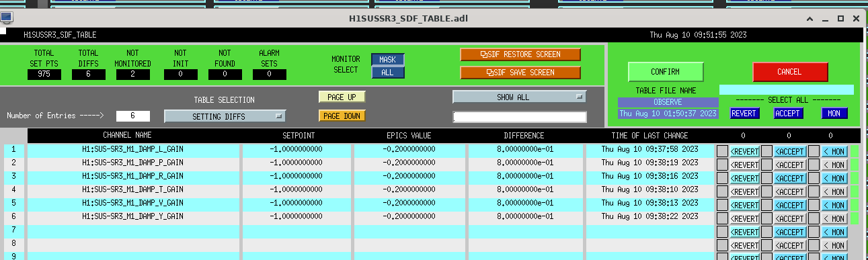Image resolution: width=868 pixels, height=260 pixels.
Task: Click the green CONFIRM button
Action: 665,72
